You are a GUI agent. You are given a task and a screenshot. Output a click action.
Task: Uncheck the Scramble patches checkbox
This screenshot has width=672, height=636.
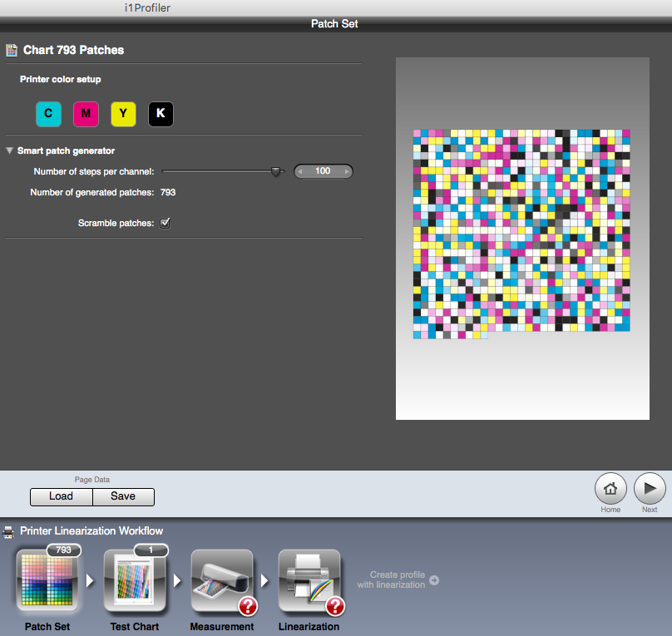click(x=165, y=223)
